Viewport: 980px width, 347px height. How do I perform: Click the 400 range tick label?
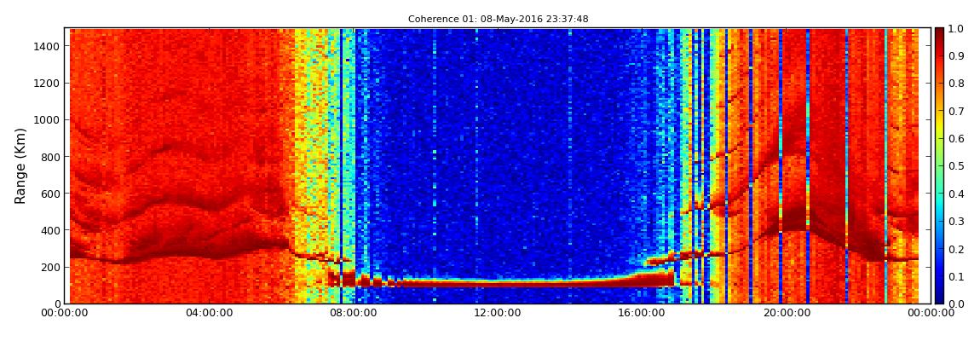[x=50, y=230]
